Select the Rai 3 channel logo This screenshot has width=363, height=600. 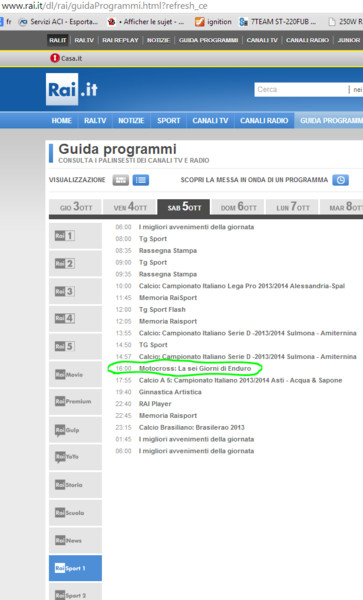click(65, 291)
